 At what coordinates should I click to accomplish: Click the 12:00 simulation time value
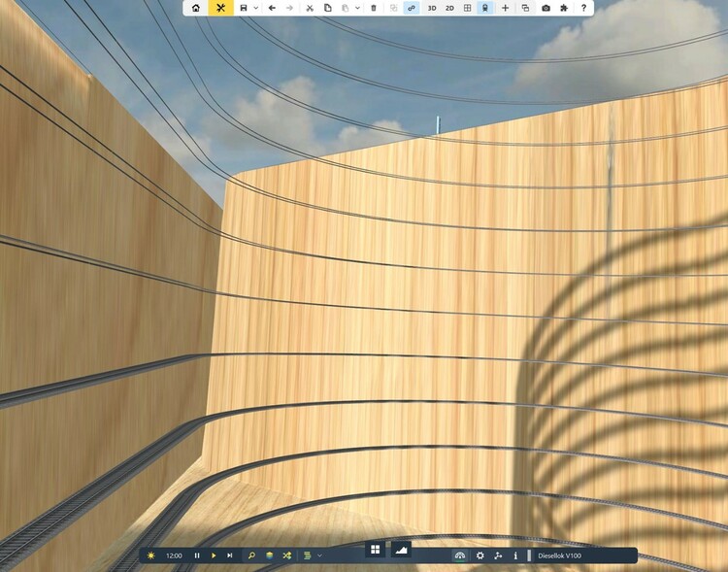(174, 555)
